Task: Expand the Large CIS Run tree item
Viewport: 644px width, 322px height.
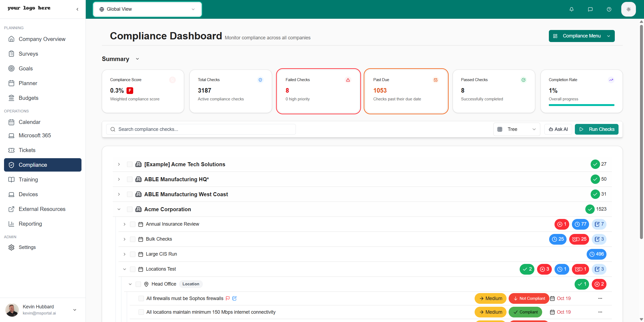Action: click(124, 254)
